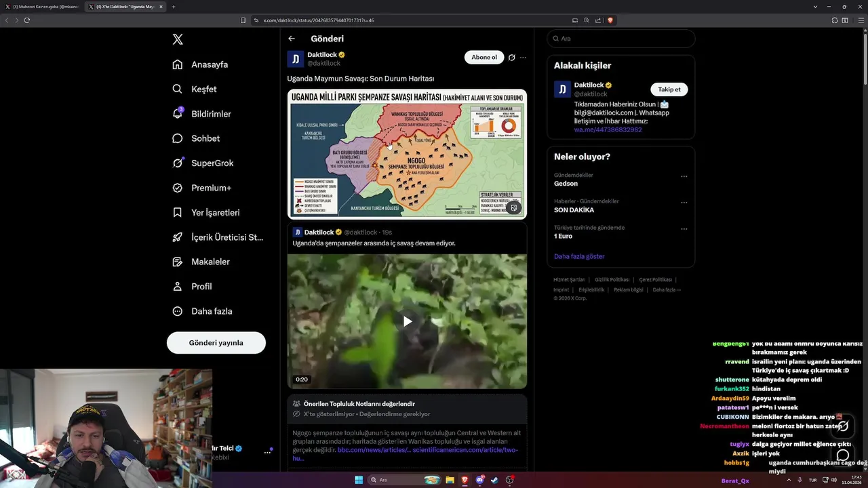
Task: Open İçerik Üreticisi studio item
Action: [x=218, y=237]
